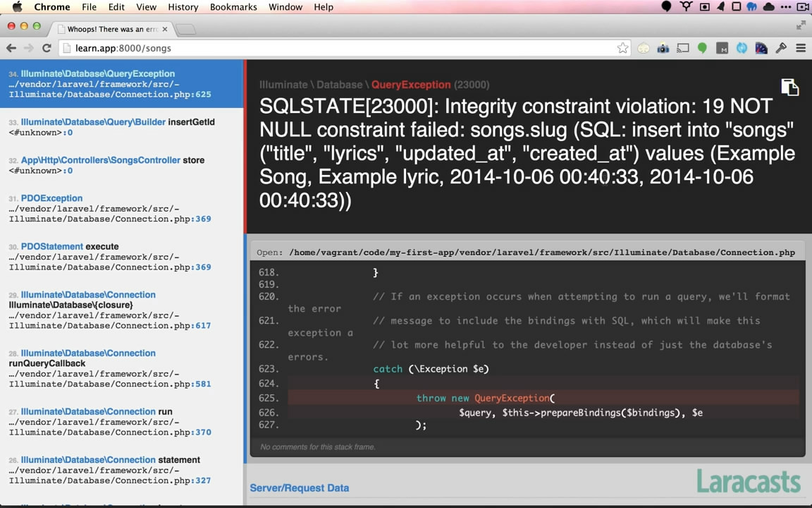Select stack frame 31 PDOException
The image size is (812, 508).
click(x=121, y=208)
